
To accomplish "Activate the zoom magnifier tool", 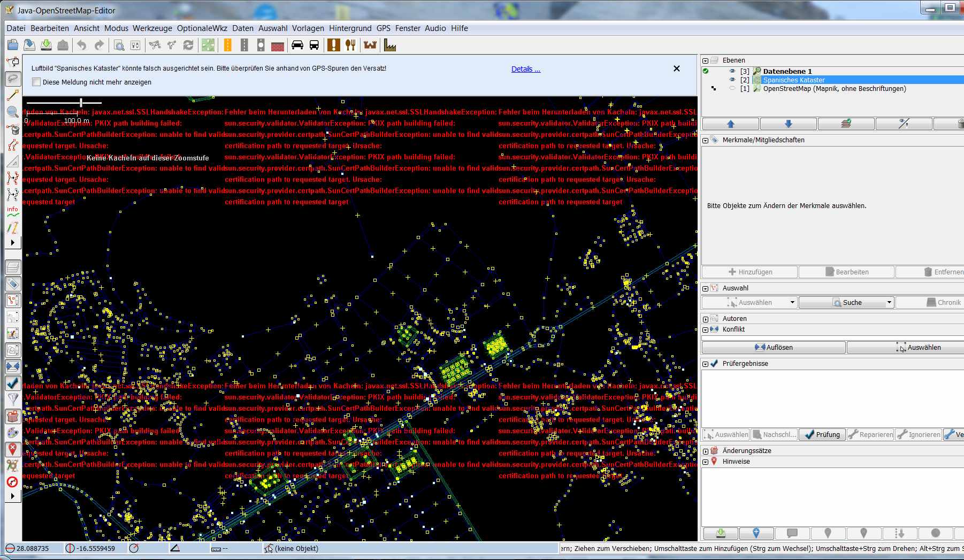I will [x=13, y=112].
